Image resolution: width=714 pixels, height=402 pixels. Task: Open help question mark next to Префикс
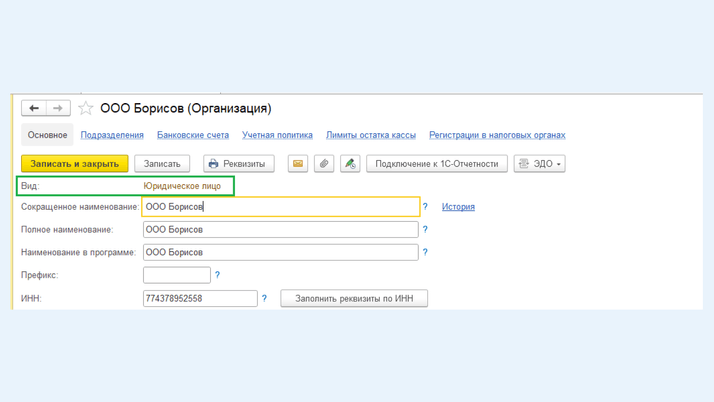pos(217,275)
